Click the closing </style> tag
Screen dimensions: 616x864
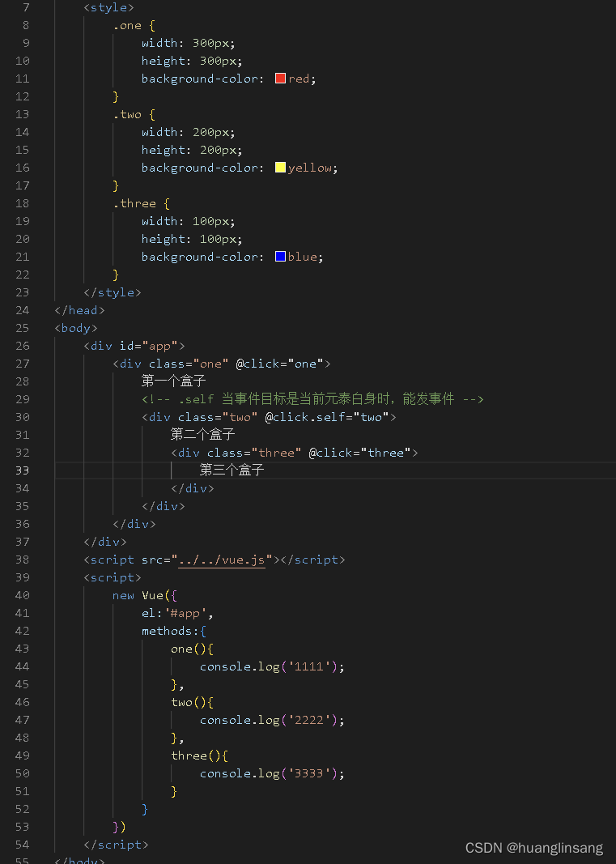point(113,292)
